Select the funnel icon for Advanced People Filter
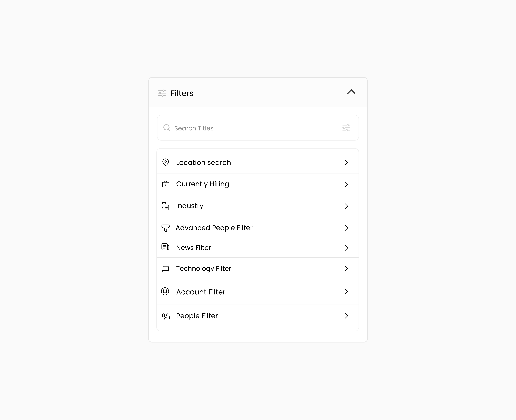 click(x=165, y=228)
